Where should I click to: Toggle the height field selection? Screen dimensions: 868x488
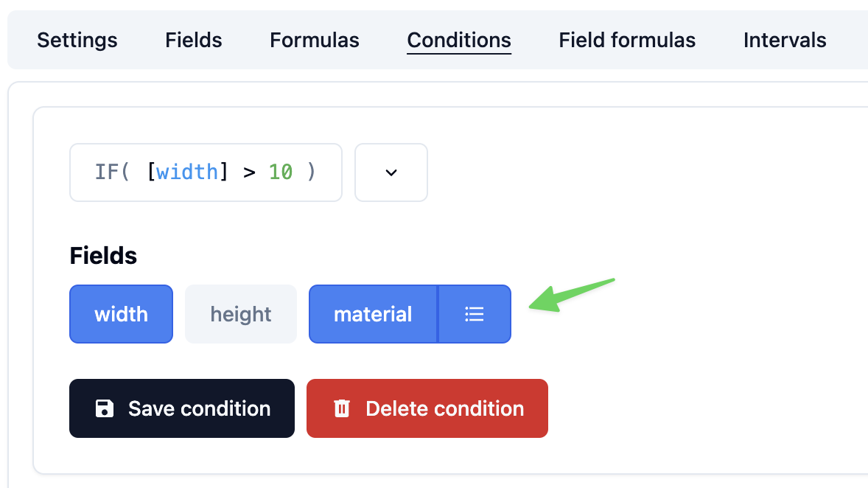(240, 314)
